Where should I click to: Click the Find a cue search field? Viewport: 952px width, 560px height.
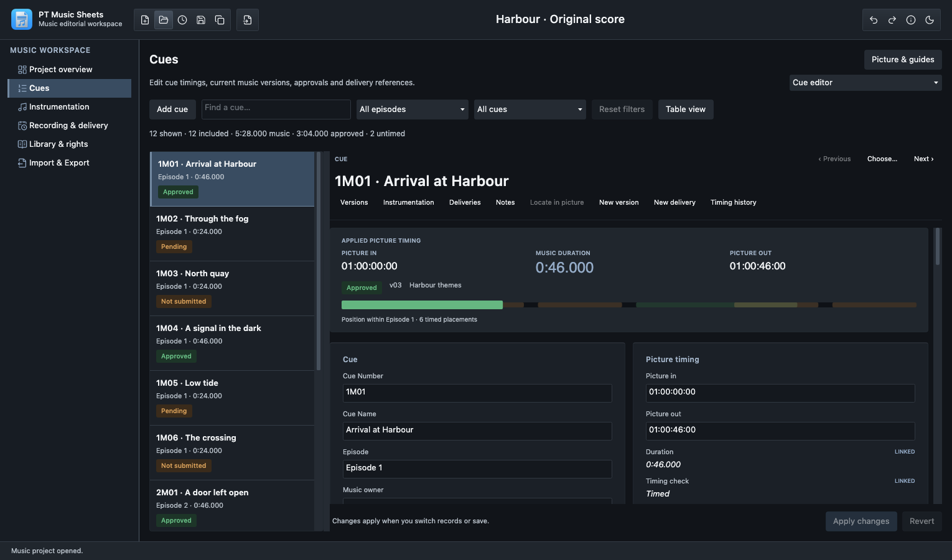[276, 110]
